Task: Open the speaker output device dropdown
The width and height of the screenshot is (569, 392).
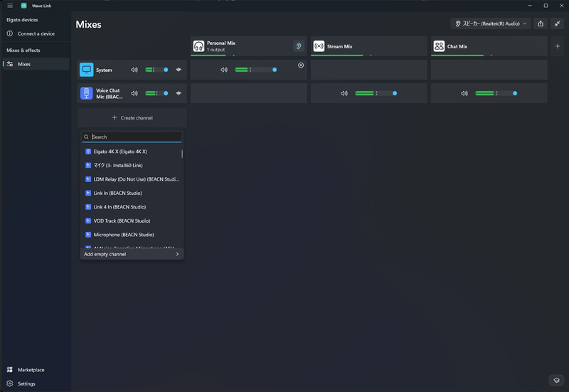Action: point(491,23)
